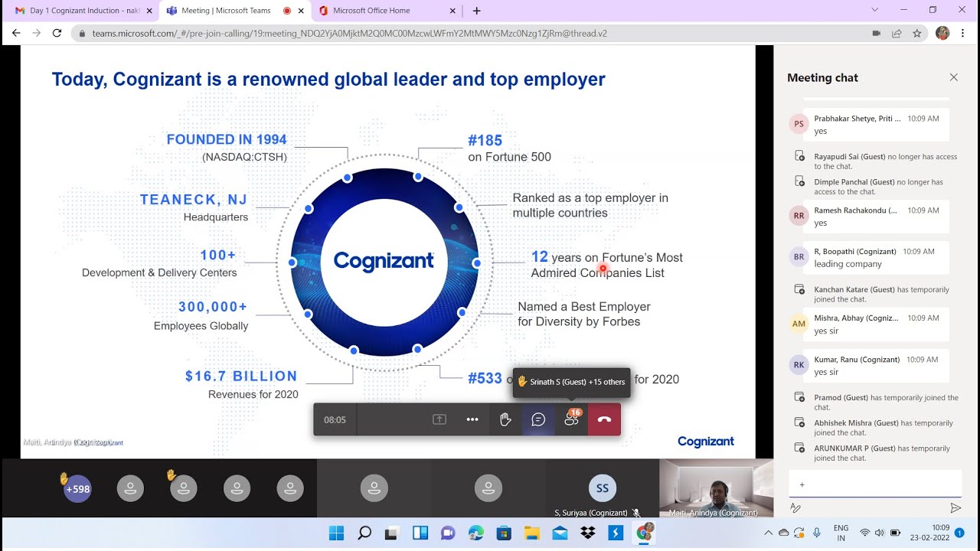Click R, Boopathi's 'leading company' message
This screenshot has height=551, width=980.
click(848, 264)
